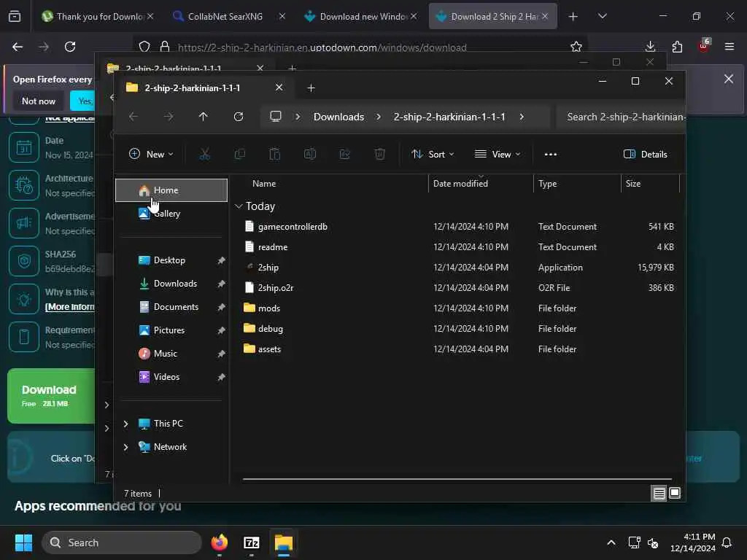Click the Copy icon in Explorer toolbar
This screenshot has width=747, height=560.
tap(239, 154)
